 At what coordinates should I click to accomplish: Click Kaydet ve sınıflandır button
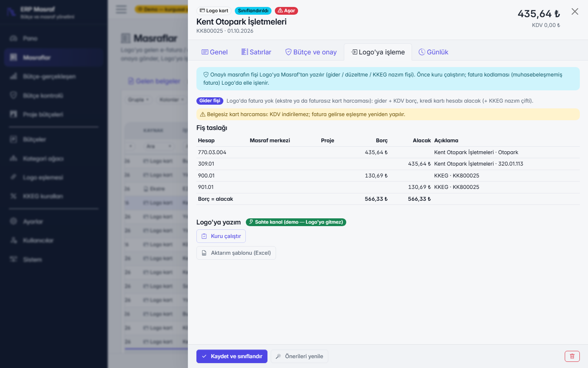point(232,356)
